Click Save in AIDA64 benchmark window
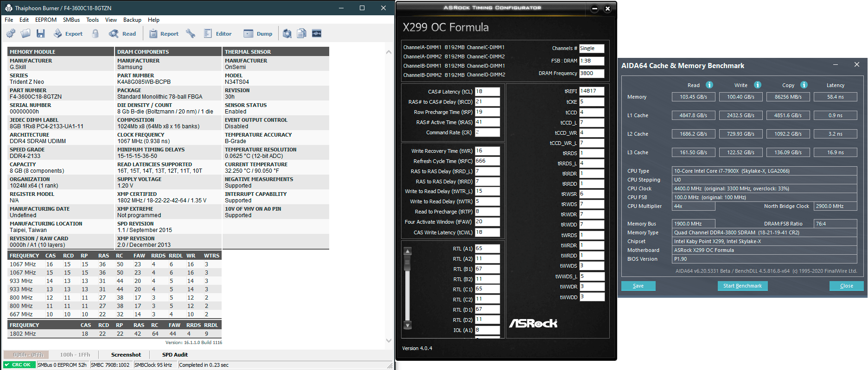 638,286
